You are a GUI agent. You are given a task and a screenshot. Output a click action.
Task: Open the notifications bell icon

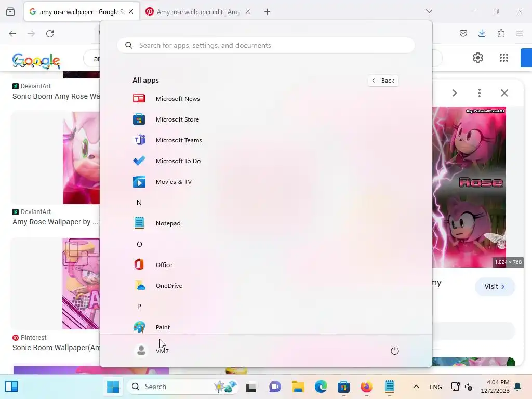pos(518,387)
